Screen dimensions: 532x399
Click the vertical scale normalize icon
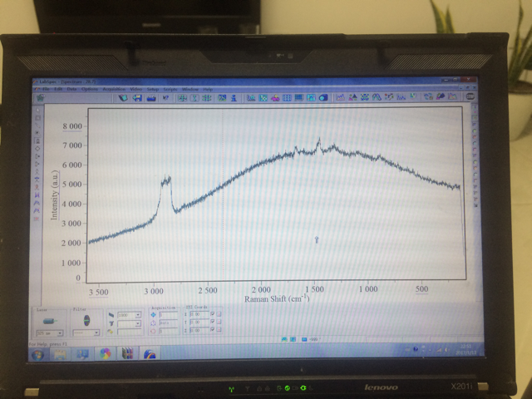195,98
